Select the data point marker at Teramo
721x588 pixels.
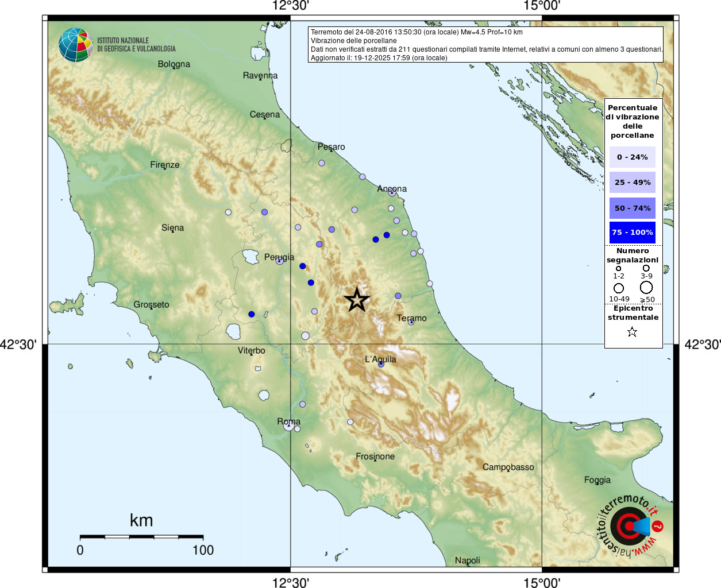tap(411, 322)
